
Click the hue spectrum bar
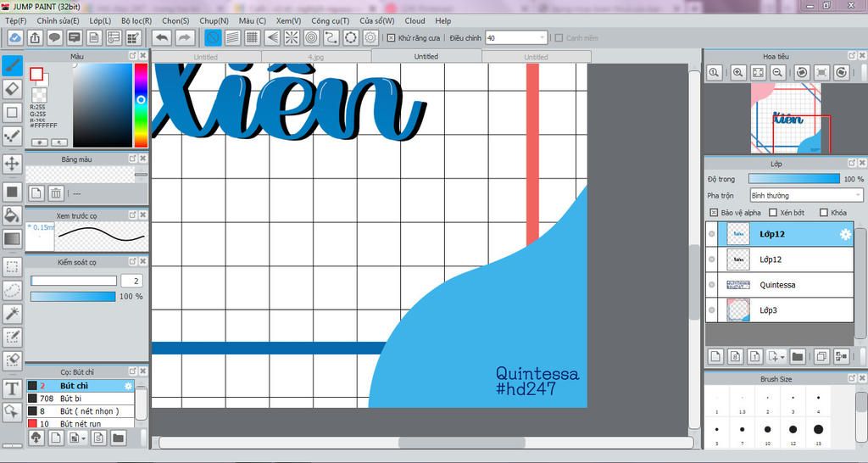(142, 105)
